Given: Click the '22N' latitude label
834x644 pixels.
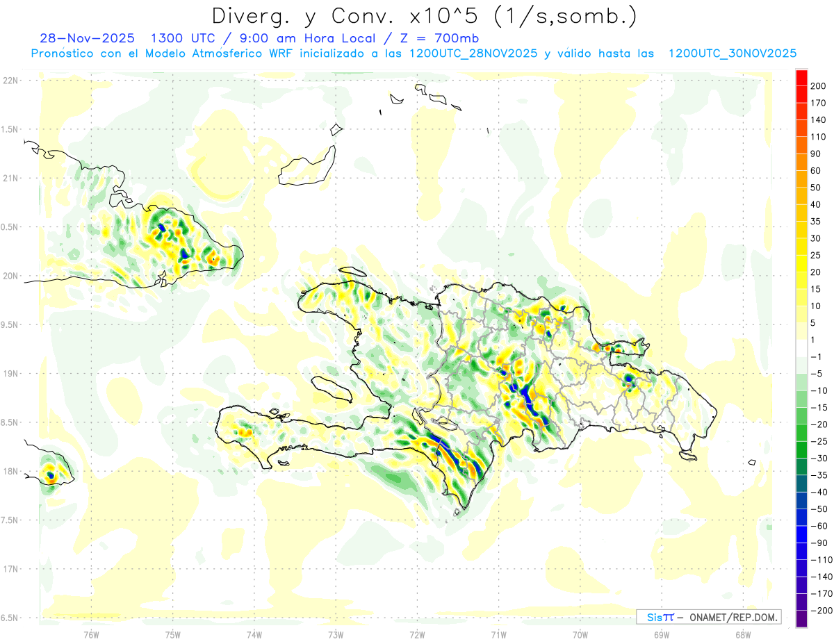Looking at the screenshot, I should pyautogui.click(x=10, y=81).
